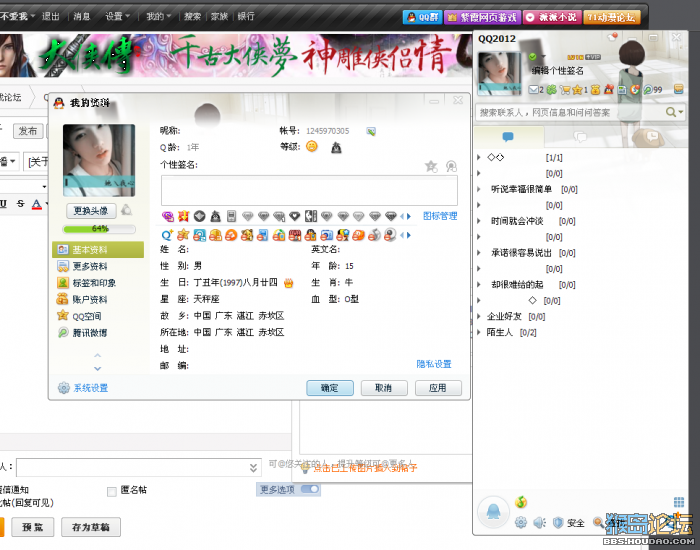700x550 pixels.
Task: Click the 应用 button in profile dialog
Action: click(438, 388)
